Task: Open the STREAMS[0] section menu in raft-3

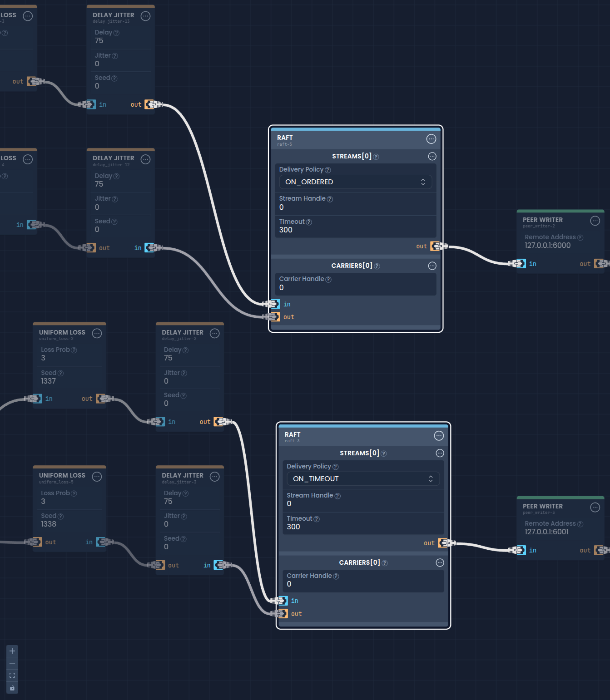Action: (440, 453)
